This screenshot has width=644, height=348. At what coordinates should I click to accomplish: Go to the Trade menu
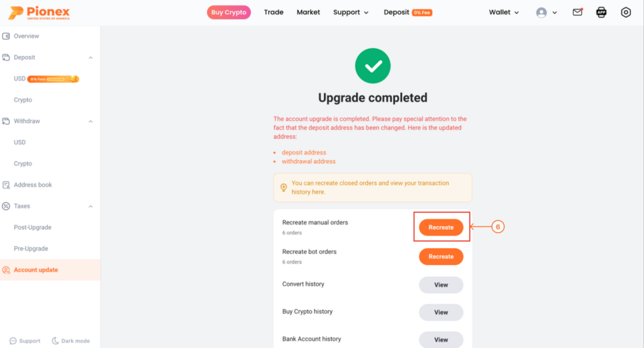tap(274, 13)
